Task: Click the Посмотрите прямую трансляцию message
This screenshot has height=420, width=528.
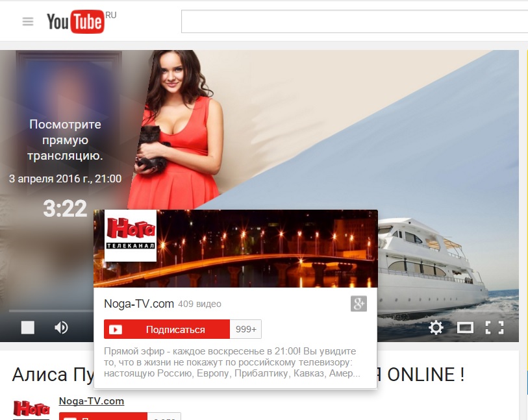Action: [x=65, y=140]
